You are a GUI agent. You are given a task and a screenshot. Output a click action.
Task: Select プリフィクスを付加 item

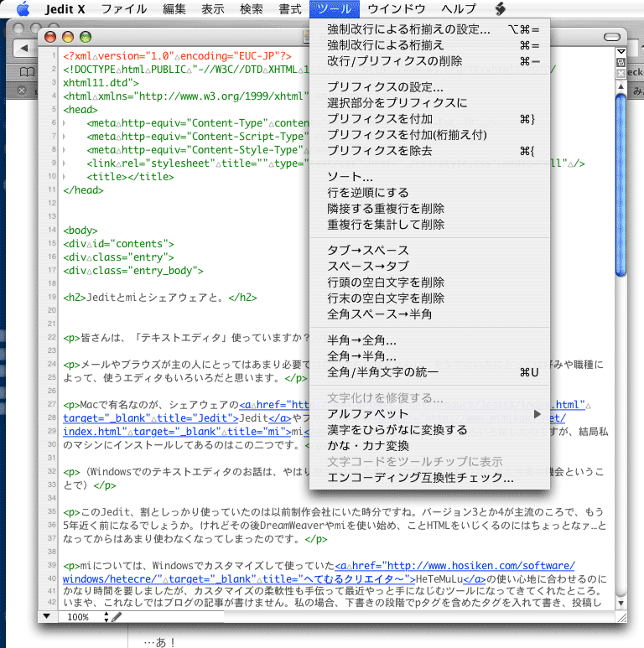pyautogui.click(x=430, y=118)
